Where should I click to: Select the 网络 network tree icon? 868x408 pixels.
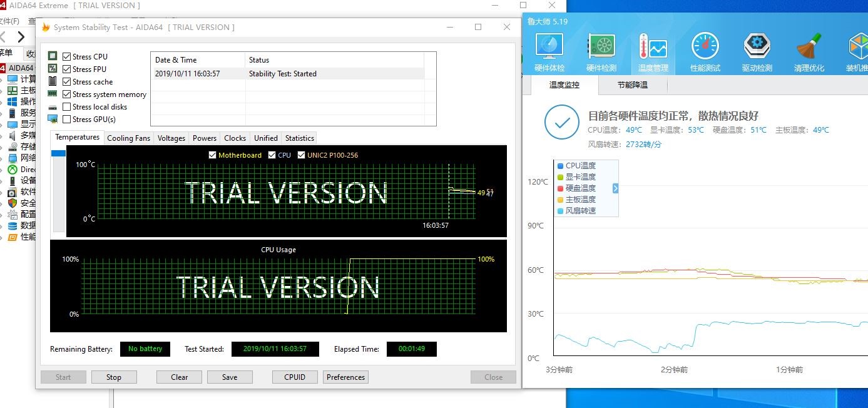(13, 158)
